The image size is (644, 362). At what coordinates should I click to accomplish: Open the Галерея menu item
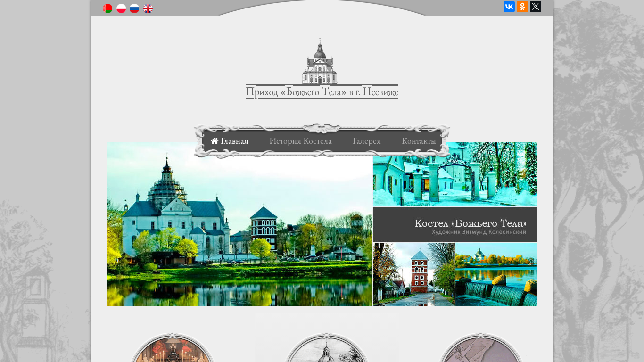[367, 141]
